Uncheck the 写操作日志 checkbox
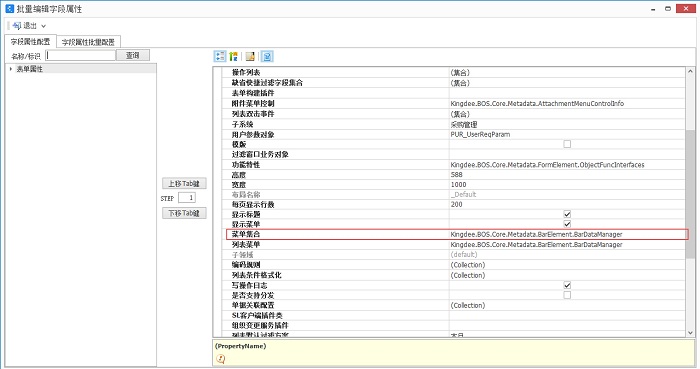 tap(567, 285)
